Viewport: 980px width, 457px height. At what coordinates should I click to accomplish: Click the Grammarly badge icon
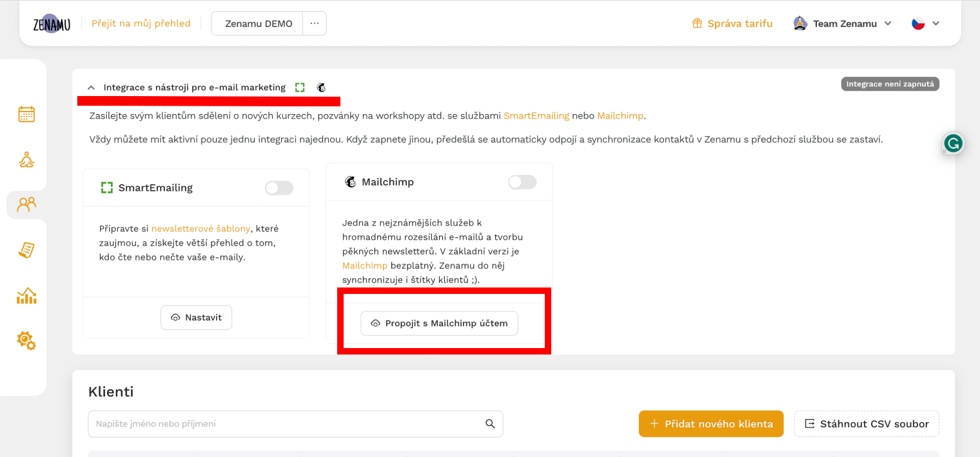[953, 143]
